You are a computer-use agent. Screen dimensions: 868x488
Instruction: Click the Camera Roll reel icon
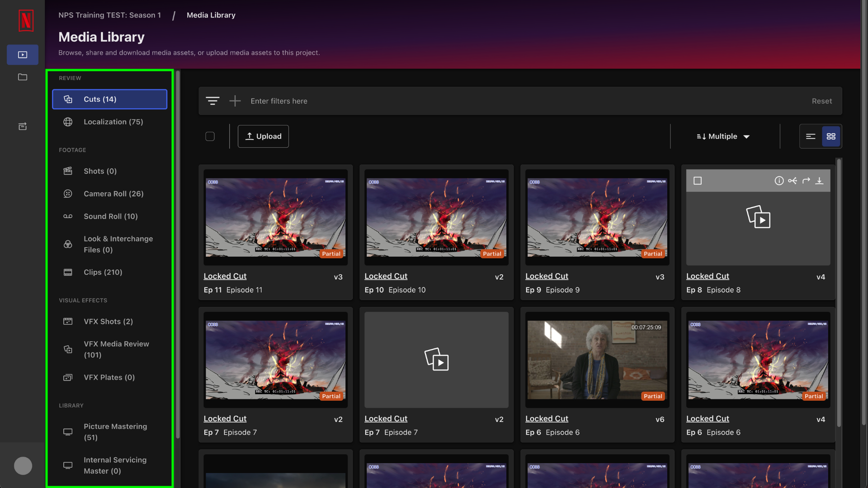pos(68,194)
